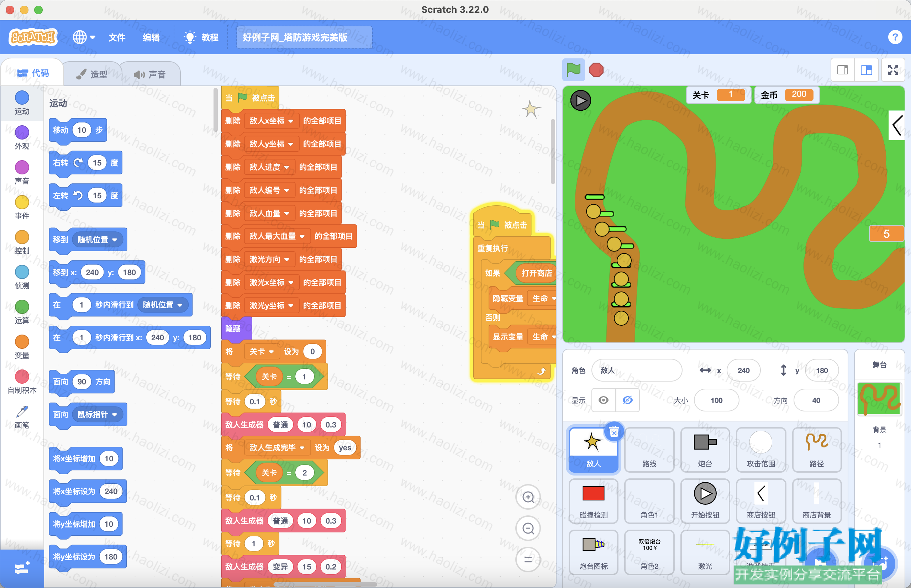Select the 声音 block category
The image size is (911, 588).
pyautogui.click(x=22, y=172)
